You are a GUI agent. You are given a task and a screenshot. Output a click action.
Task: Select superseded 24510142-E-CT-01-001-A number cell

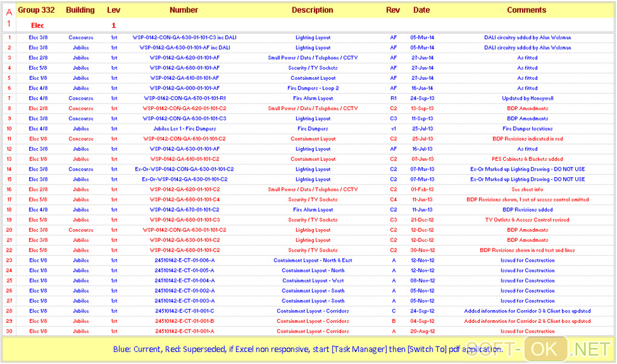[184, 331]
